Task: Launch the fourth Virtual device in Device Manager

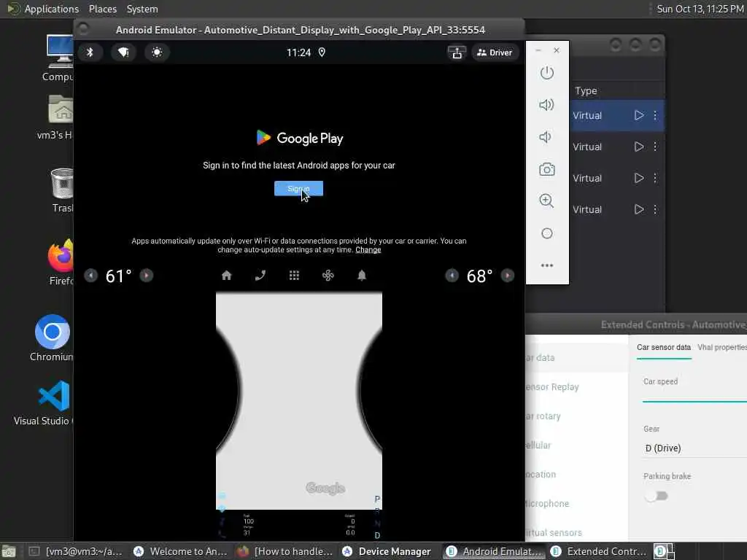Action: coord(639,209)
